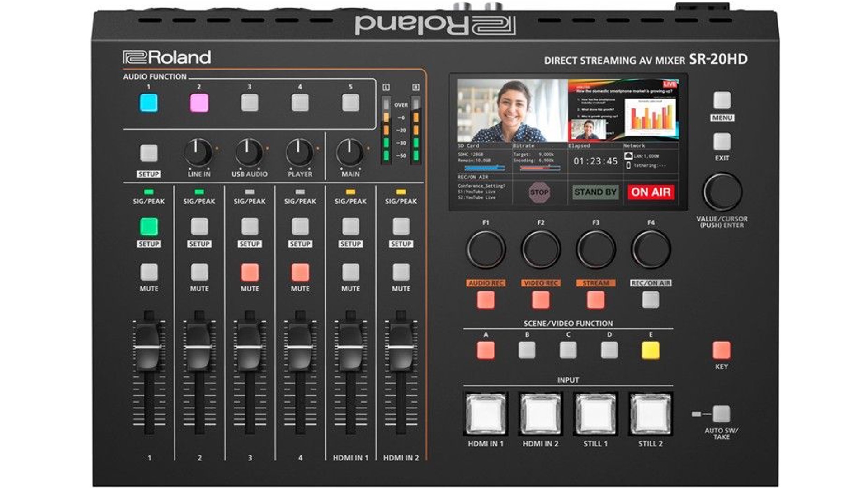868x488 pixels.
Task: Open SETUP for channel 2
Action: pyautogui.click(x=199, y=226)
